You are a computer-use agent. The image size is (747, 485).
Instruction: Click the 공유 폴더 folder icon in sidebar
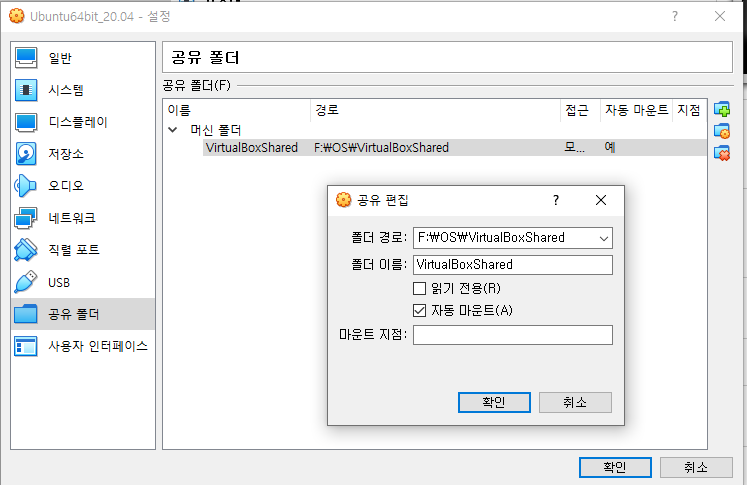point(26,314)
